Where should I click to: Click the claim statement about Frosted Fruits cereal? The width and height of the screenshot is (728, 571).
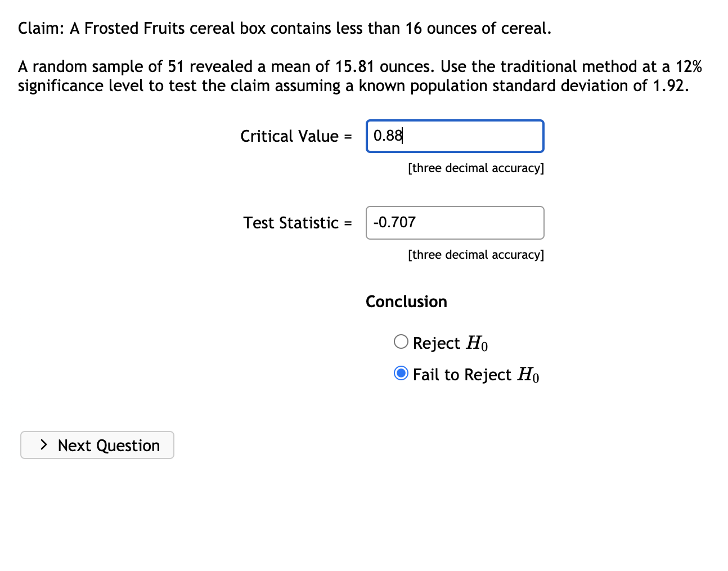(284, 28)
